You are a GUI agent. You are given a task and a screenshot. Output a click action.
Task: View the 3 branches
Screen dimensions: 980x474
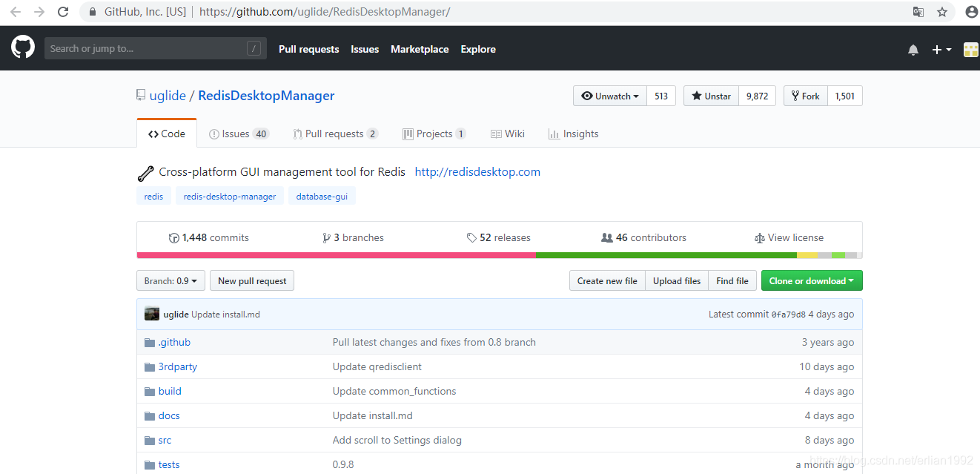tap(353, 238)
